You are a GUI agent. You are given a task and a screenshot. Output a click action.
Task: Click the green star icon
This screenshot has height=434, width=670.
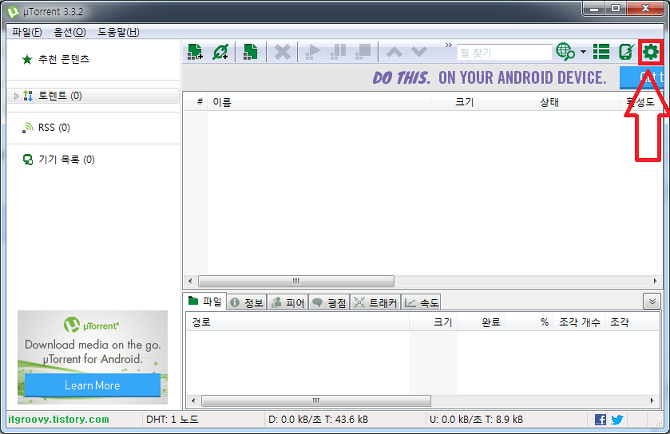point(27,59)
